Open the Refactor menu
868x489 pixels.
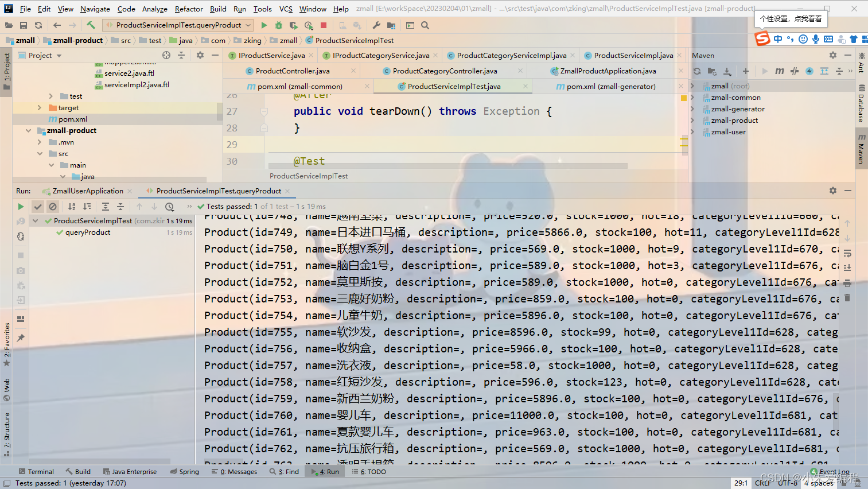(189, 9)
